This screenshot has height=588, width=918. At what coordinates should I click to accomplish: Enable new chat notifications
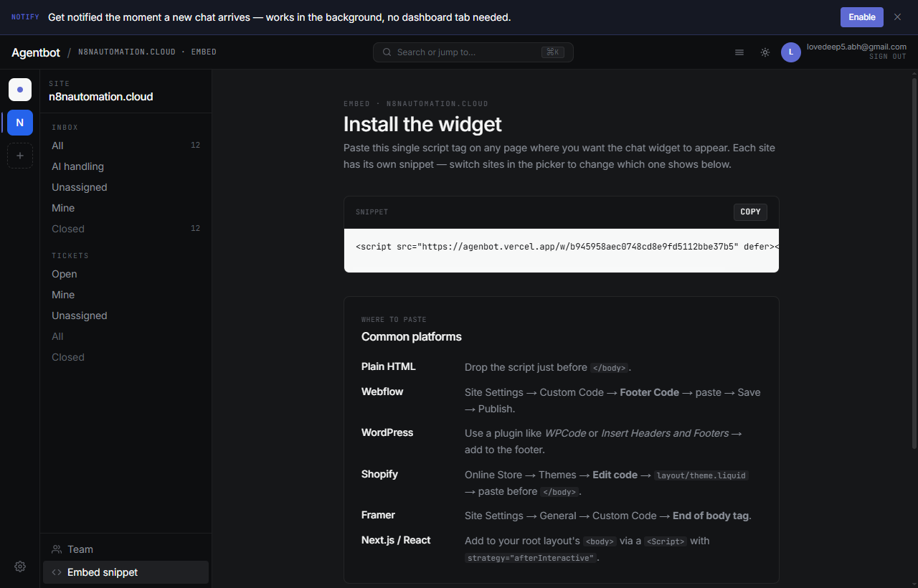click(861, 17)
